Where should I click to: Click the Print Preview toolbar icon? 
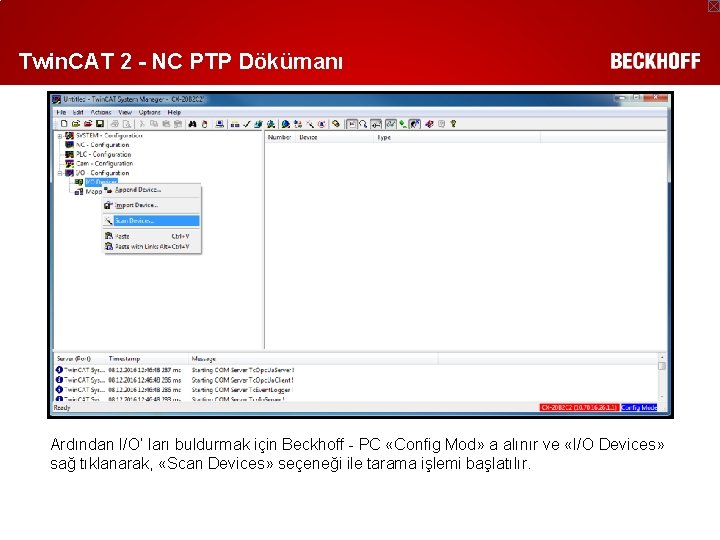(127, 124)
